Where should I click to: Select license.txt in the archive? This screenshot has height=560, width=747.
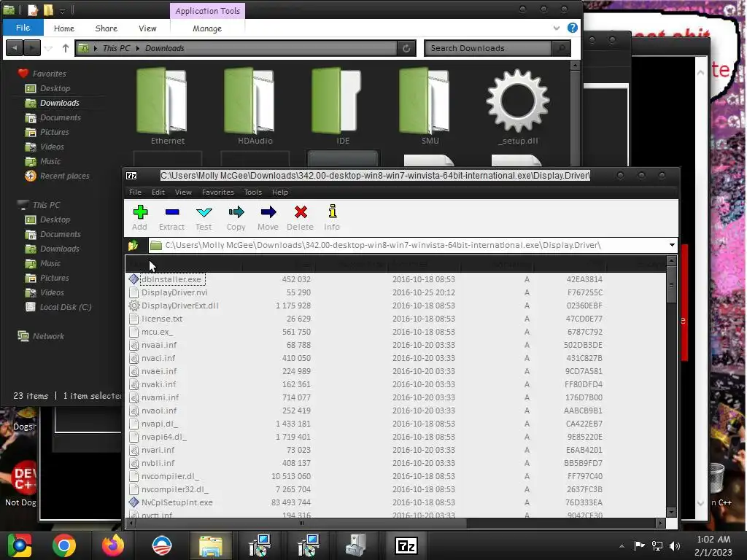(x=162, y=319)
